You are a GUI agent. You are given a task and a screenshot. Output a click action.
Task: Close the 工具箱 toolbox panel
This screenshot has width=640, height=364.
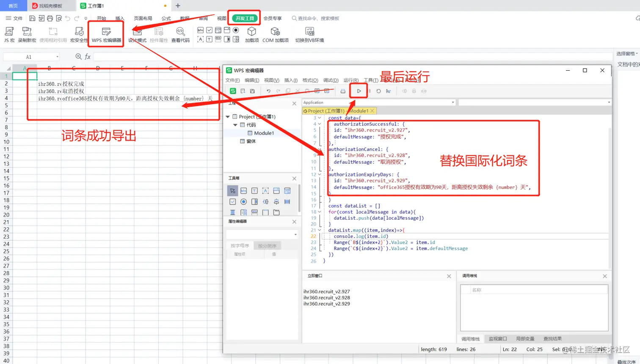(294, 178)
